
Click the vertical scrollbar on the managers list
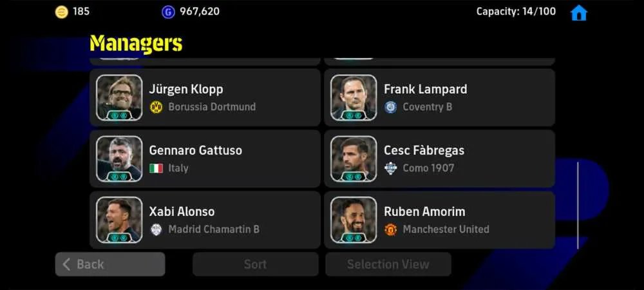pos(578,206)
